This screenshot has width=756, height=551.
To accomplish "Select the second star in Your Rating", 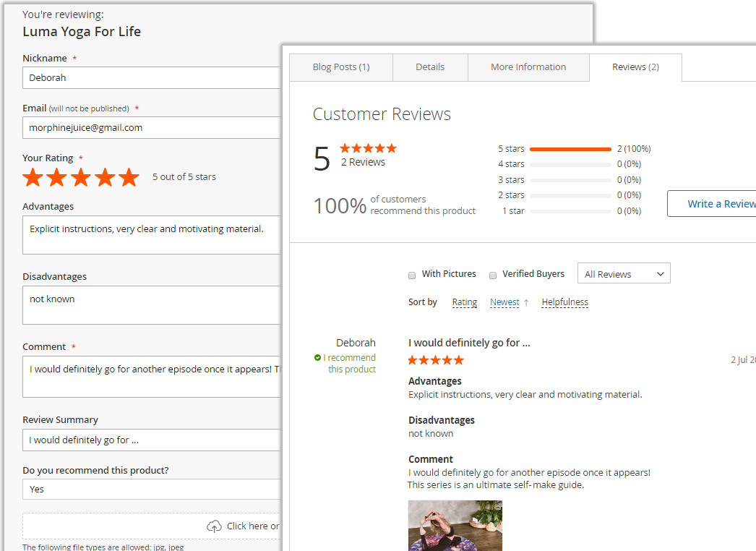I will 57,177.
